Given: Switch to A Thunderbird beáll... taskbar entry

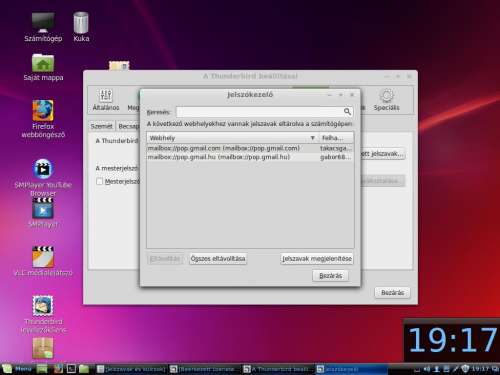Looking at the screenshot, I should click(277, 369).
